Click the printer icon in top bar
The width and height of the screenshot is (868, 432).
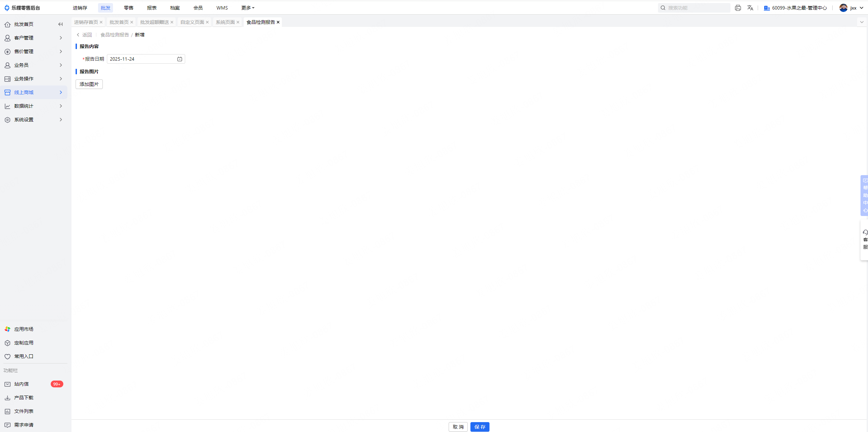tap(738, 8)
